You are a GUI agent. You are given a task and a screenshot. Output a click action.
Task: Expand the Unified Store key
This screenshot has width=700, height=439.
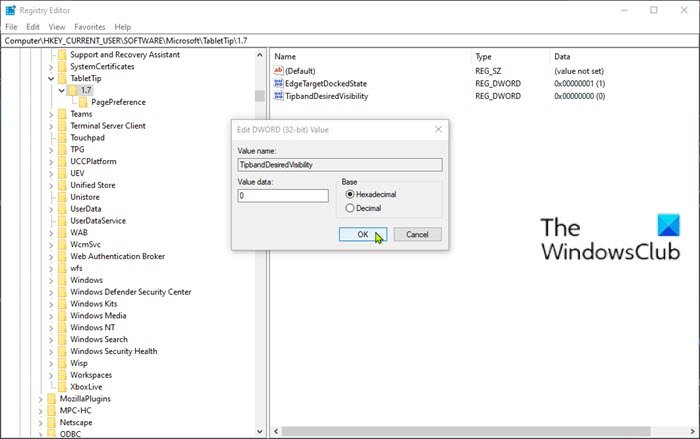pyautogui.click(x=51, y=185)
